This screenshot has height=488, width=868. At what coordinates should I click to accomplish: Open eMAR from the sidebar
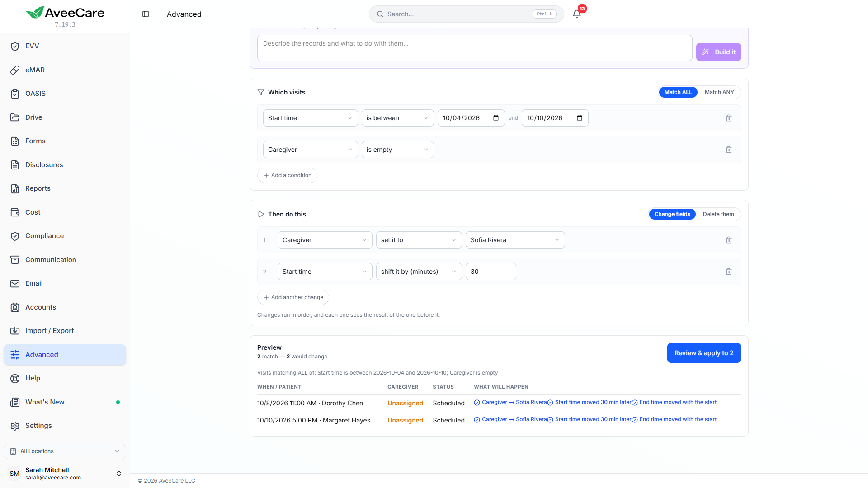coord(65,70)
